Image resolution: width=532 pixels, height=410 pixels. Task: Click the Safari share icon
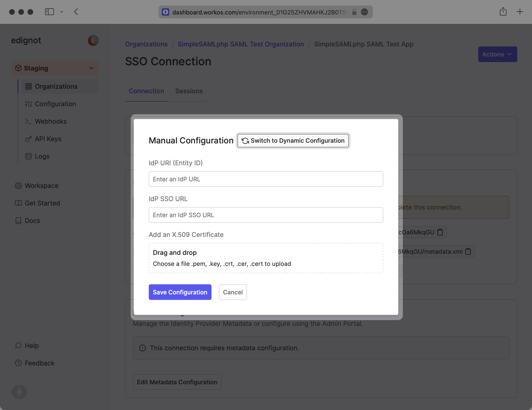tap(503, 12)
